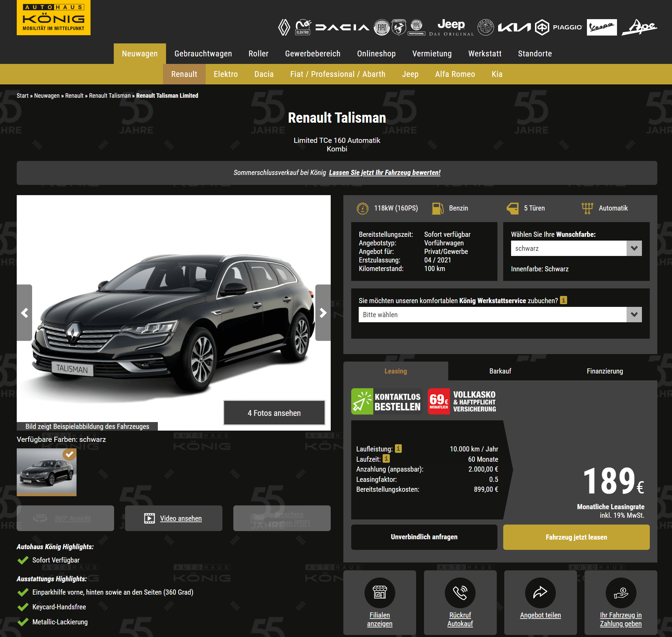Open Fiat / Professional / Abarth submenu

coord(338,74)
